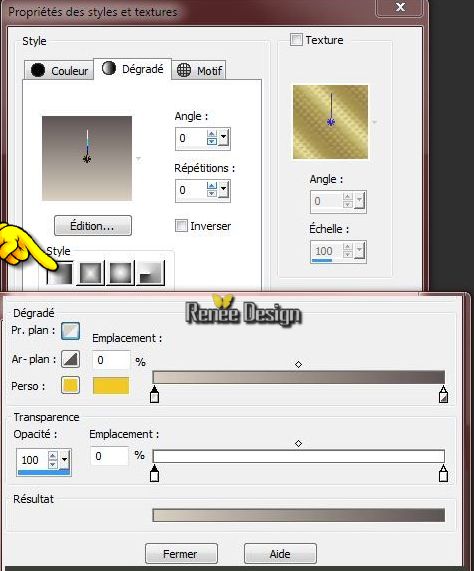Click the Pr. plan foreground swatch icon
The height and width of the screenshot is (571, 474).
[x=70, y=331]
